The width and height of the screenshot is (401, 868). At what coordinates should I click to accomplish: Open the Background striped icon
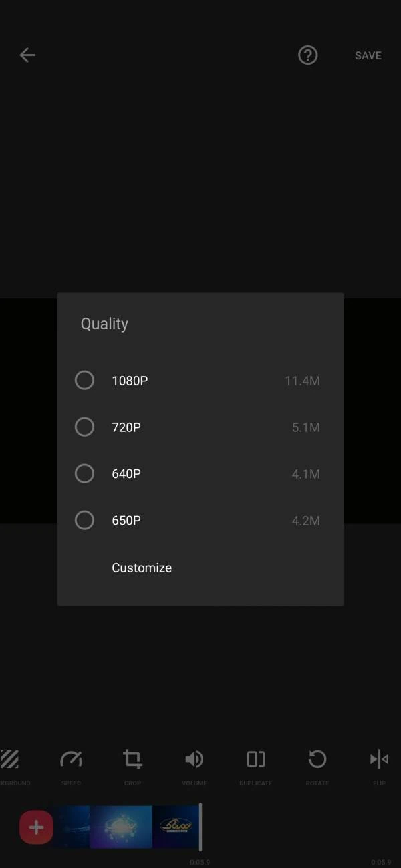(x=9, y=759)
